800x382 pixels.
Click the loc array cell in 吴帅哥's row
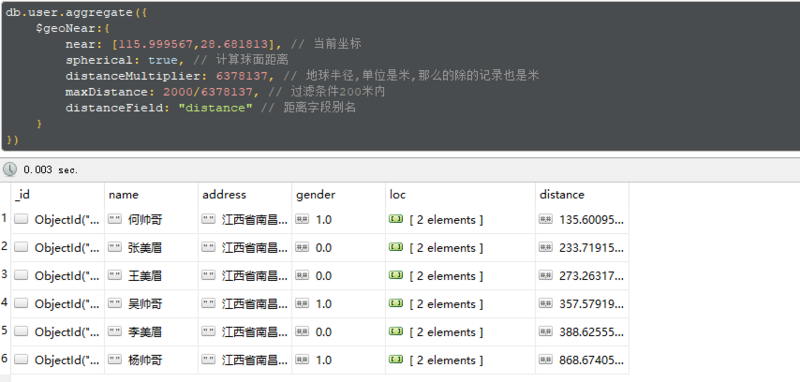coord(460,304)
